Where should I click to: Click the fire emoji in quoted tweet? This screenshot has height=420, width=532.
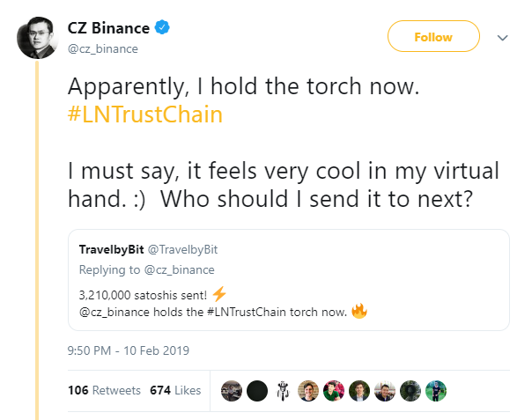358,311
